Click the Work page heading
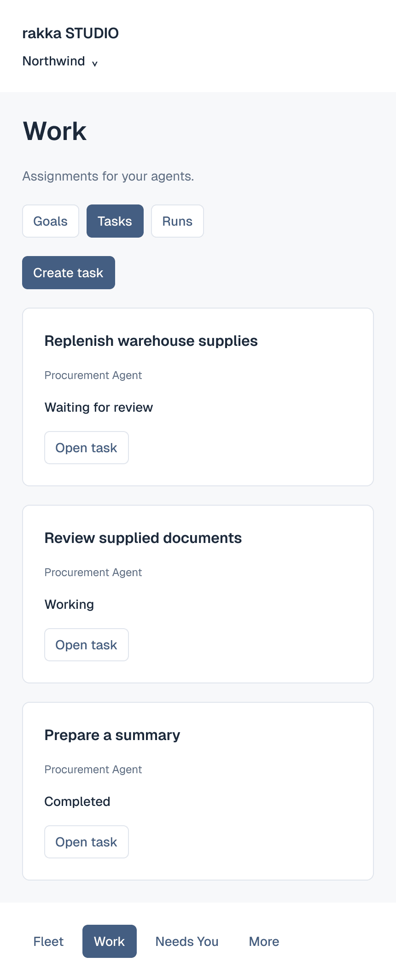This screenshot has height=980, width=396. [55, 131]
